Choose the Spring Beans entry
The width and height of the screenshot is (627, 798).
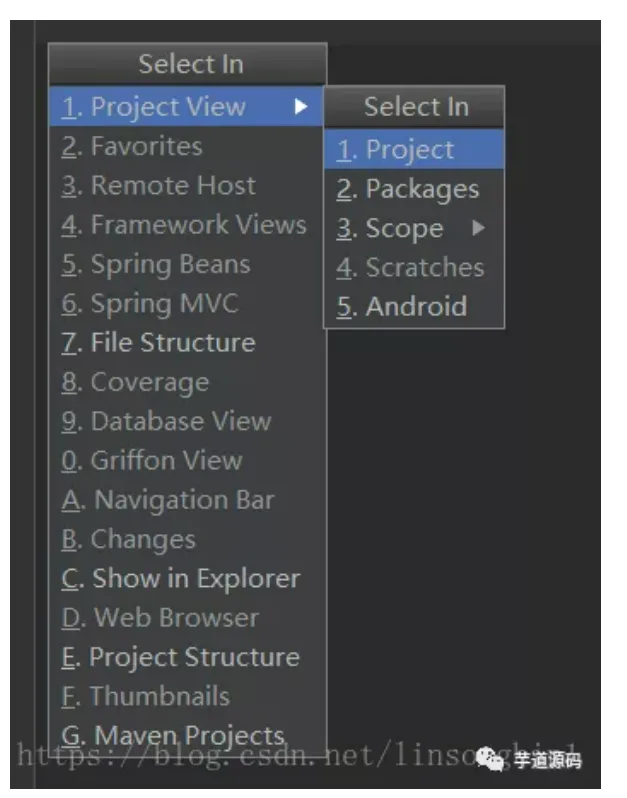click(187, 264)
